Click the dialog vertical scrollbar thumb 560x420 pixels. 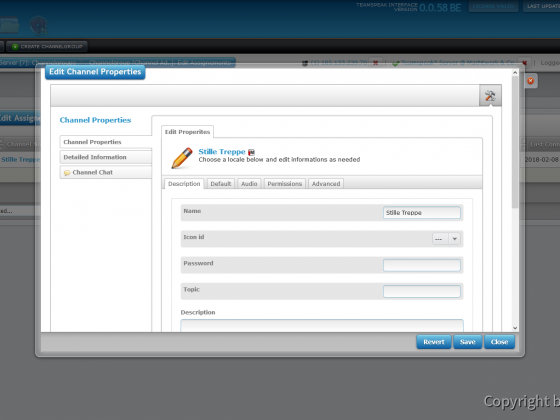coord(515,142)
